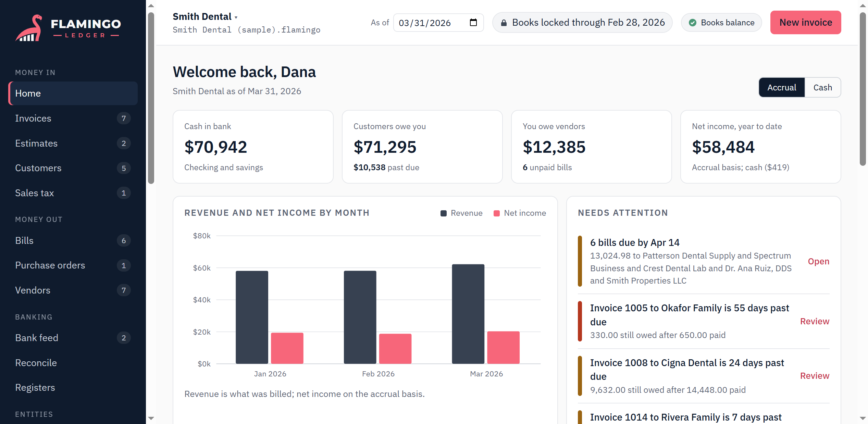Open the Cash in bank card
The height and width of the screenshot is (424, 868).
click(253, 147)
